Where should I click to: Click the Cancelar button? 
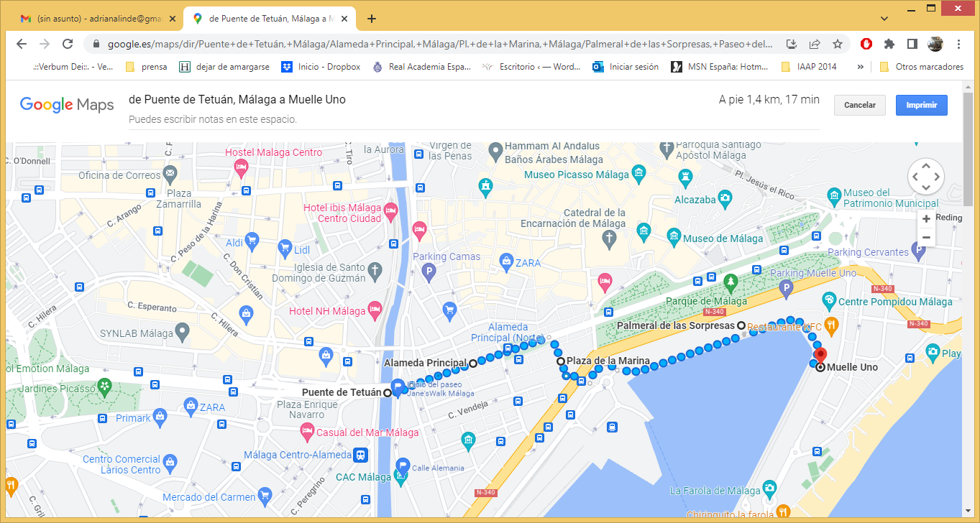859,105
